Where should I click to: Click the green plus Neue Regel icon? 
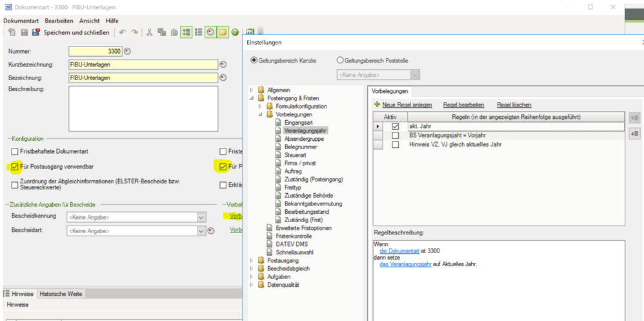point(377,105)
